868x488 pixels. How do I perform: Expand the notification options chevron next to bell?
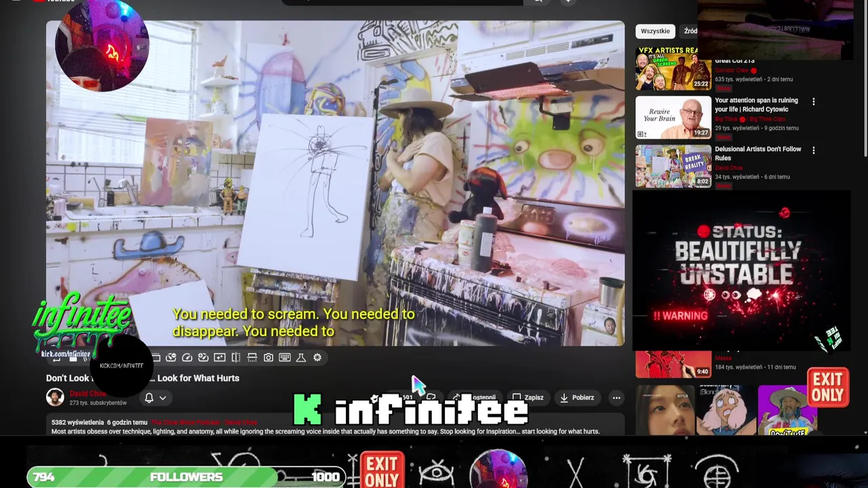pyautogui.click(x=163, y=398)
